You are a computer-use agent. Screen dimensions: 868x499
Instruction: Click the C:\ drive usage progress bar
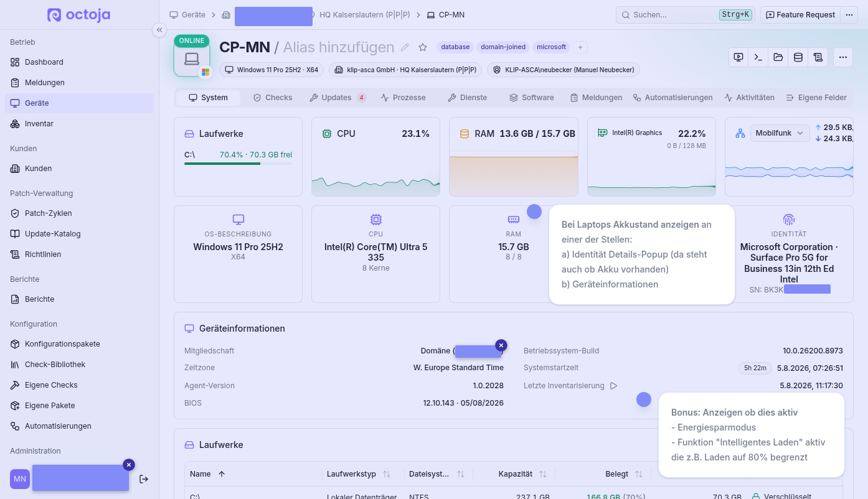tap(238, 164)
